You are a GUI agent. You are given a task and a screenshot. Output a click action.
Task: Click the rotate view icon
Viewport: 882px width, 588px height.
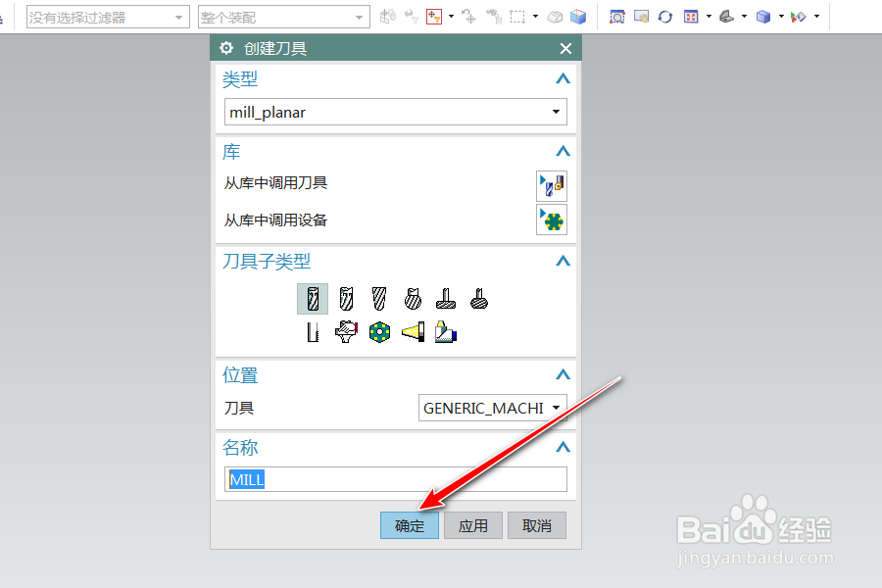point(665,17)
